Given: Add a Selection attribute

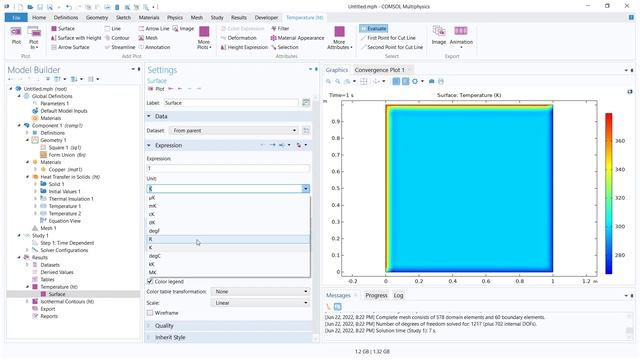Looking at the screenshot, I should point(285,47).
